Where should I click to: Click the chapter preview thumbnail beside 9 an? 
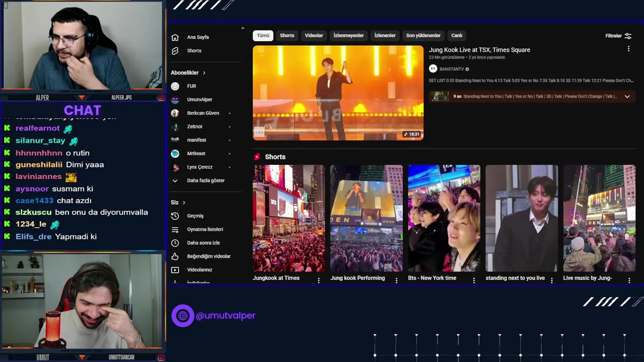click(x=440, y=96)
